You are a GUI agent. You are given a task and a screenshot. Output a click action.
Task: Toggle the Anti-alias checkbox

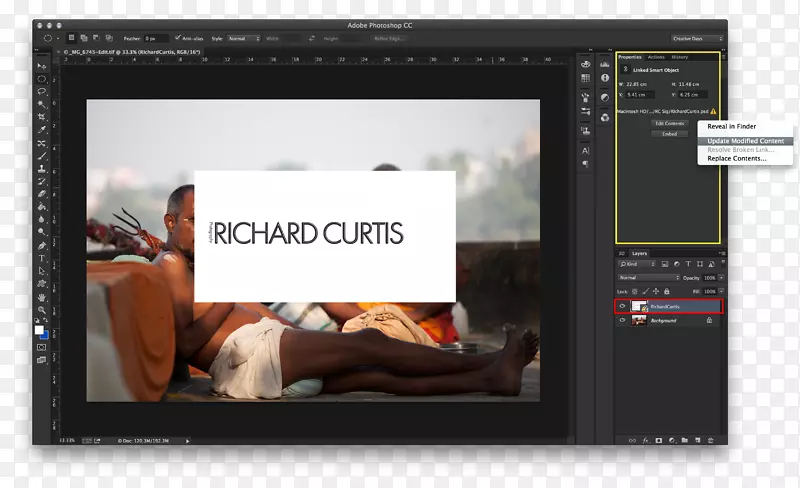[x=178, y=38]
